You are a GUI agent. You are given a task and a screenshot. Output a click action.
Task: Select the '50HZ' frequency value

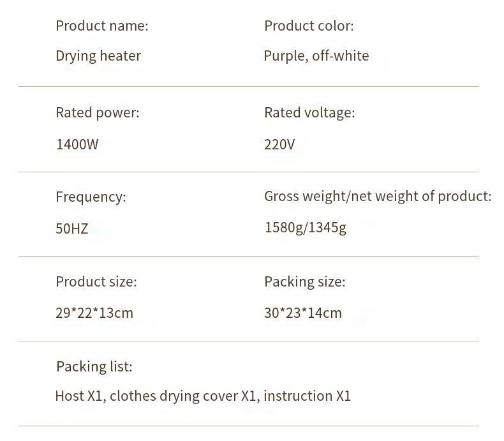coord(71,228)
